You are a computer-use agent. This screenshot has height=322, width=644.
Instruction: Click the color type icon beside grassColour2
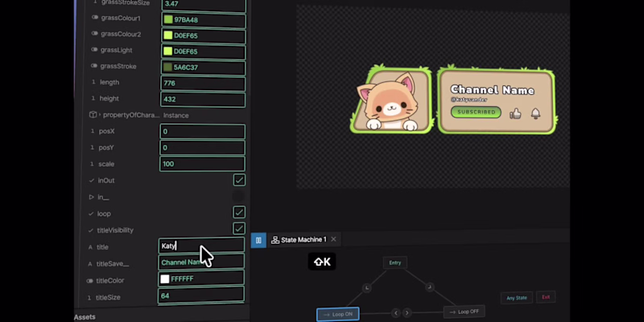(94, 34)
